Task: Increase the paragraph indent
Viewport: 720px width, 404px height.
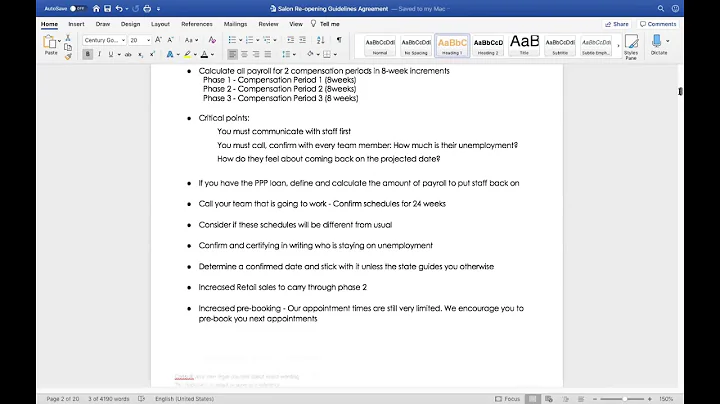Action: coord(302,40)
